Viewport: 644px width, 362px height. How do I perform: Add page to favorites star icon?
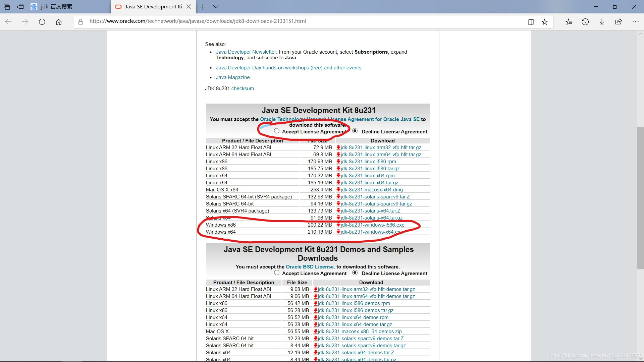[x=545, y=22]
